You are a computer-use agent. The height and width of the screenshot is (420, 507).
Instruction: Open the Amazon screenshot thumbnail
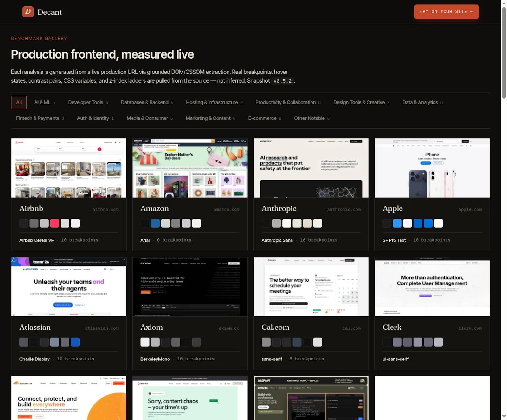(x=190, y=168)
